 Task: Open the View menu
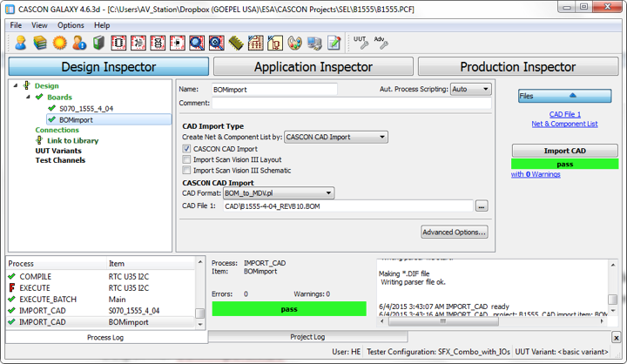click(39, 25)
